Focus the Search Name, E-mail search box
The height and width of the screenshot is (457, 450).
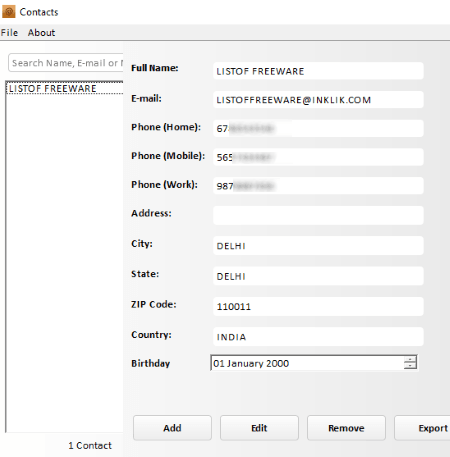coord(66,63)
